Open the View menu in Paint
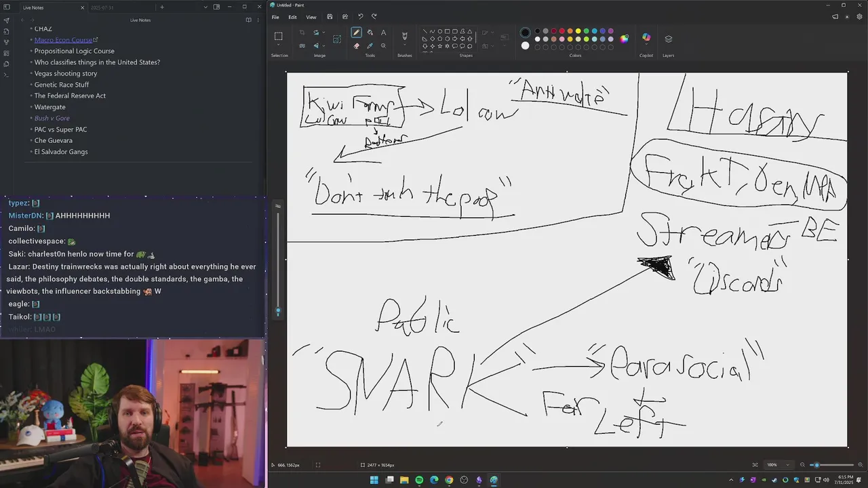 click(x=311, y=17)
